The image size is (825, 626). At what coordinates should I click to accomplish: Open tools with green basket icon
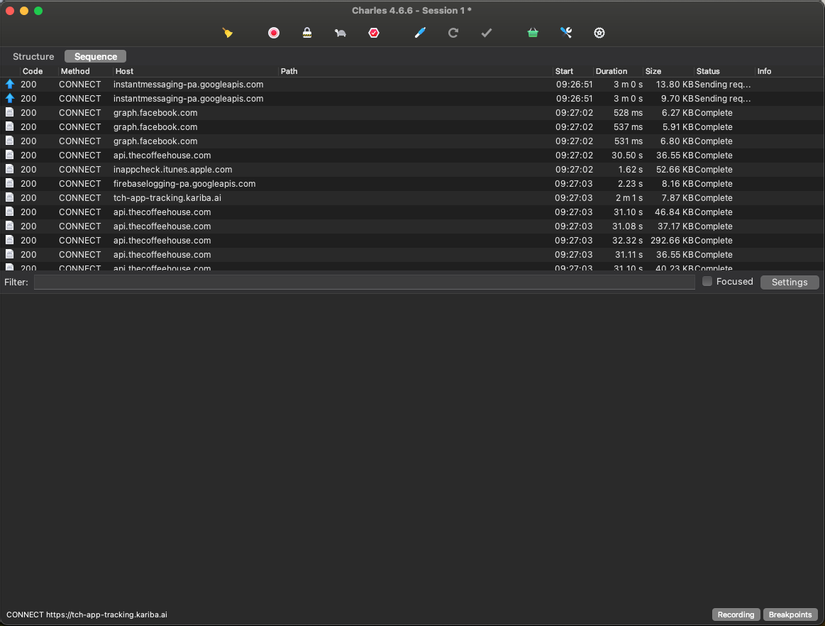(x=532, y=33)
